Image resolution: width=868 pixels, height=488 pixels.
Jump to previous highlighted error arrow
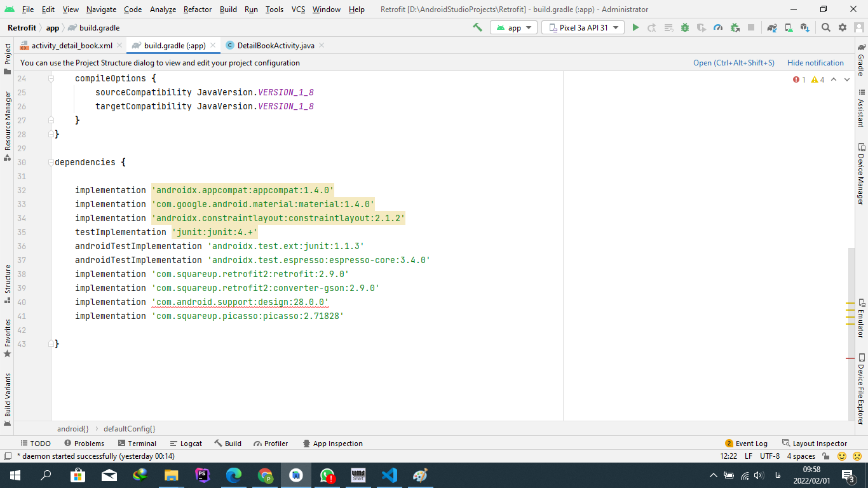pos(834,79)
